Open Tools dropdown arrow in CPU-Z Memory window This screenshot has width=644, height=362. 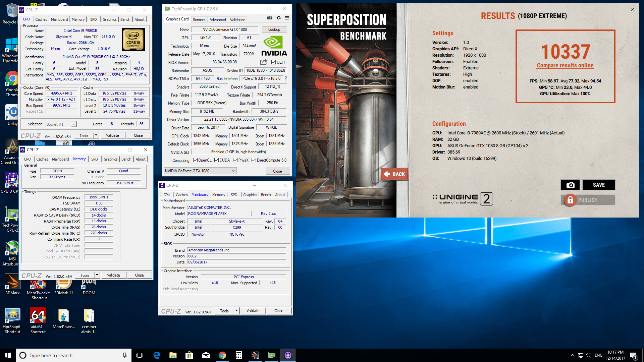click(x=97, y=275)
